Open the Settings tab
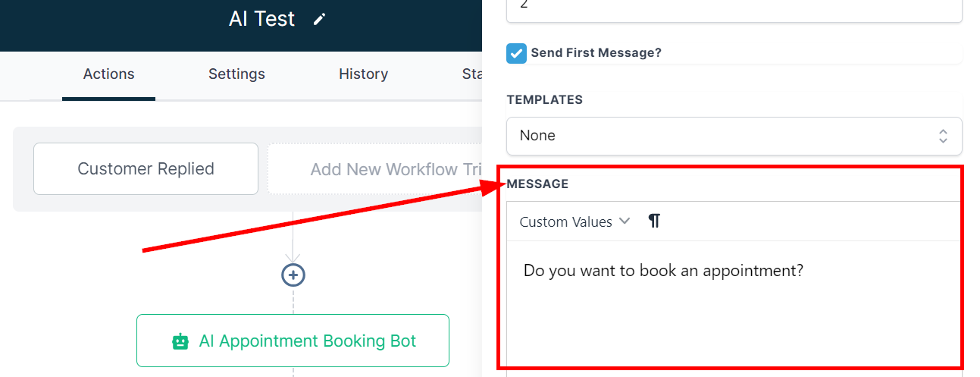This screenshot has width=980, height=377. click(x=236, y=74)
